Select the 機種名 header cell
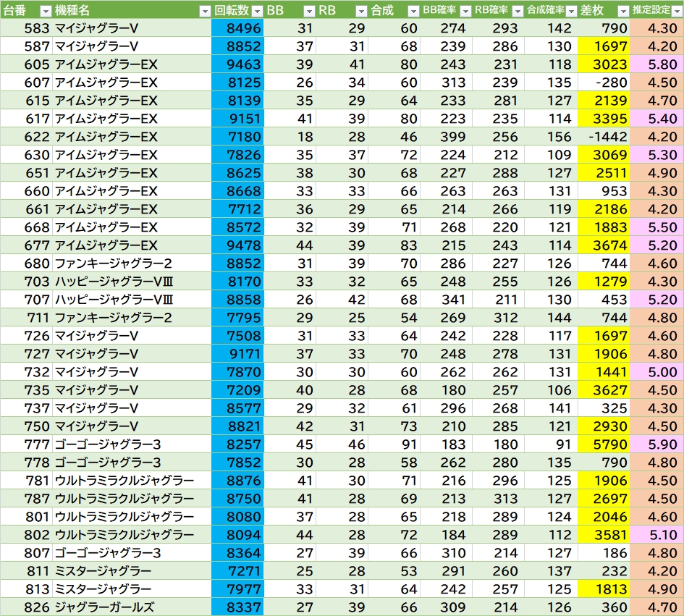 (132, 10)
